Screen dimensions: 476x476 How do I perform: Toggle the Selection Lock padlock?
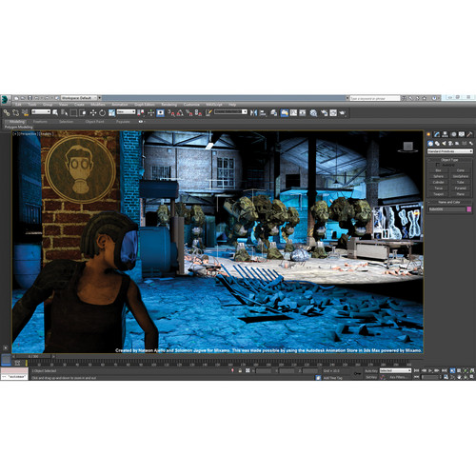(x=240, y=370)
